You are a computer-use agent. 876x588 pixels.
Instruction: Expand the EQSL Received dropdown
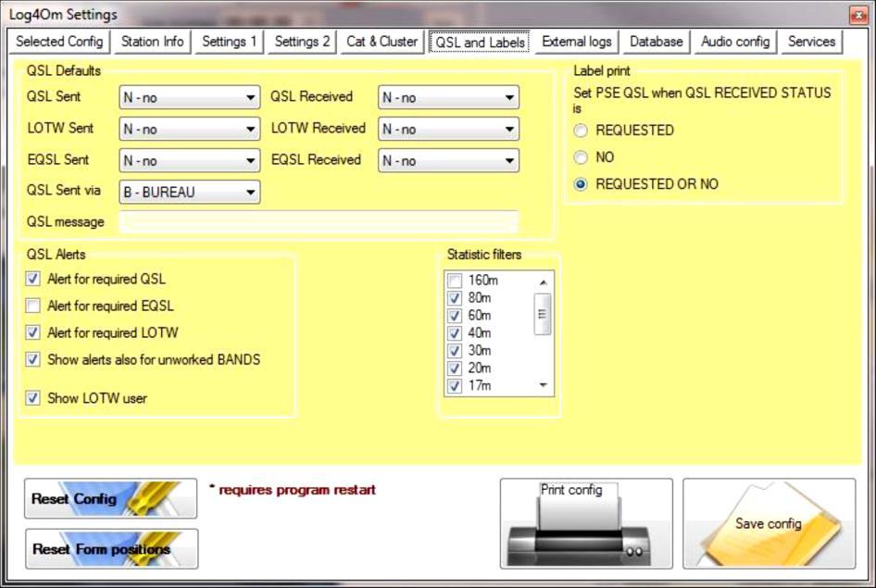coord(448,161)
